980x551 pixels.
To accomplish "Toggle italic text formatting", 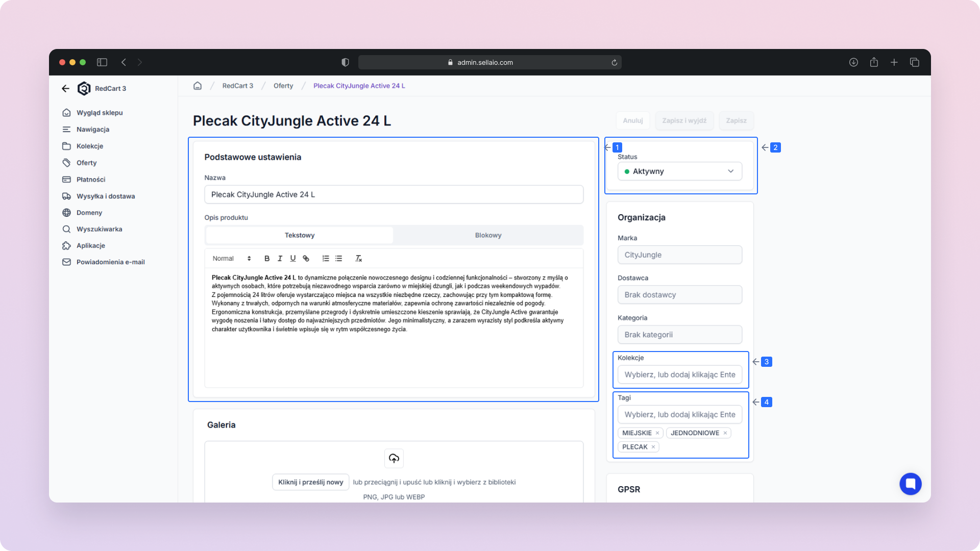I will click(280, 259).
